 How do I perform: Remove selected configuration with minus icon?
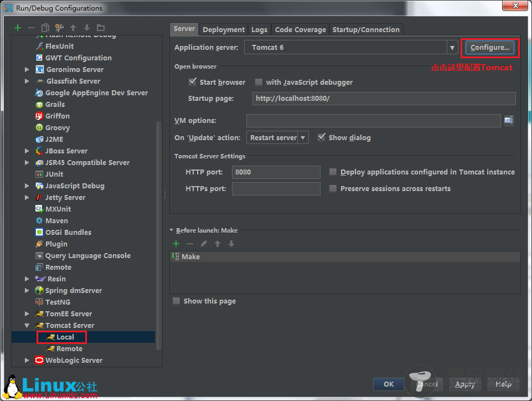[32, 28]
